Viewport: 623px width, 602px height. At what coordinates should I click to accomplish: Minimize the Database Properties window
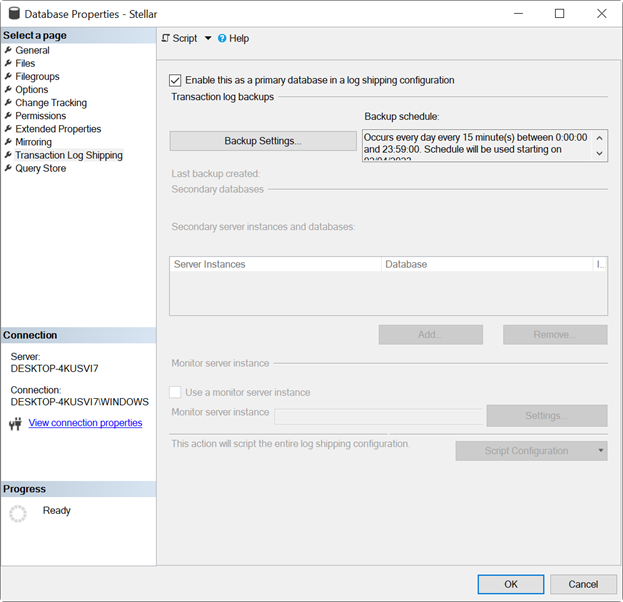518,14
